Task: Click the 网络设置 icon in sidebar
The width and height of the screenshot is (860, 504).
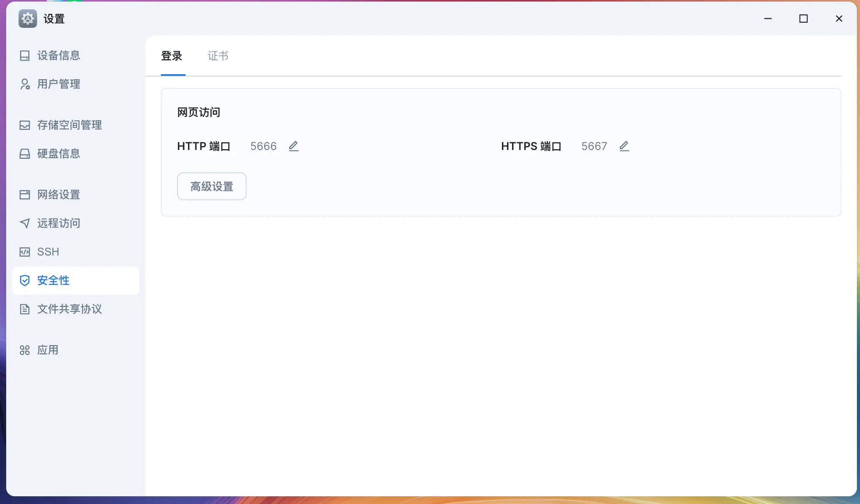Action: coord(25,195)
